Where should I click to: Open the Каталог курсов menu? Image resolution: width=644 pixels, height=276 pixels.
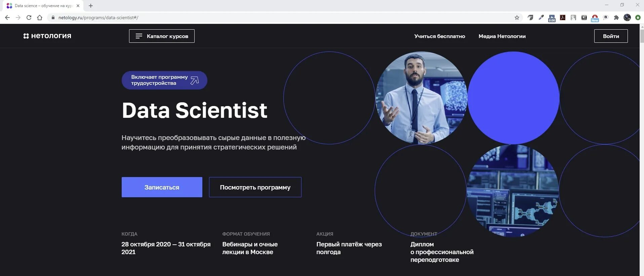(x=162, y=36)
